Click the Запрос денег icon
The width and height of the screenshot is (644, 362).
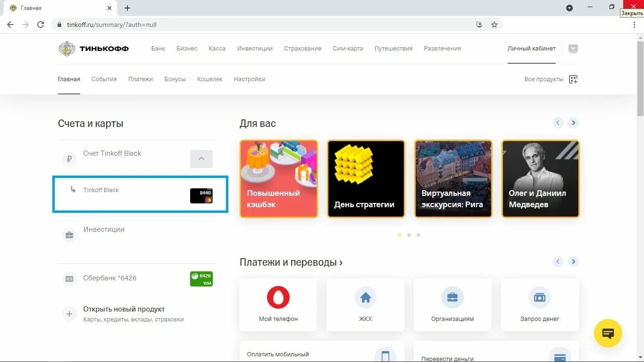click(x=540, y=297)
